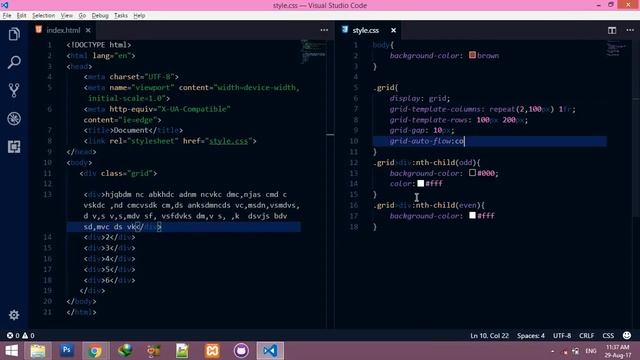Click the grid-auto-flow line in style.css
This screenshot has height=360, width=640.
click(x=489, y=141)
